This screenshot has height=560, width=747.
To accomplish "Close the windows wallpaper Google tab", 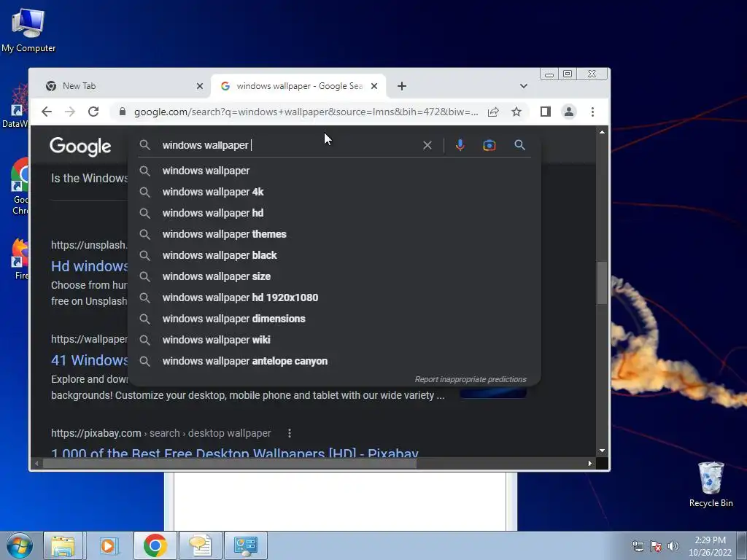I will 374,86.
